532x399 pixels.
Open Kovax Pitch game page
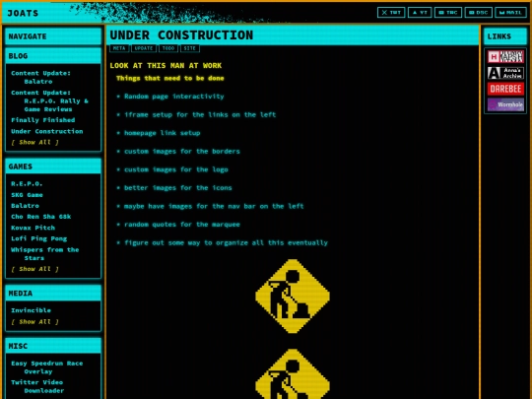33,228
